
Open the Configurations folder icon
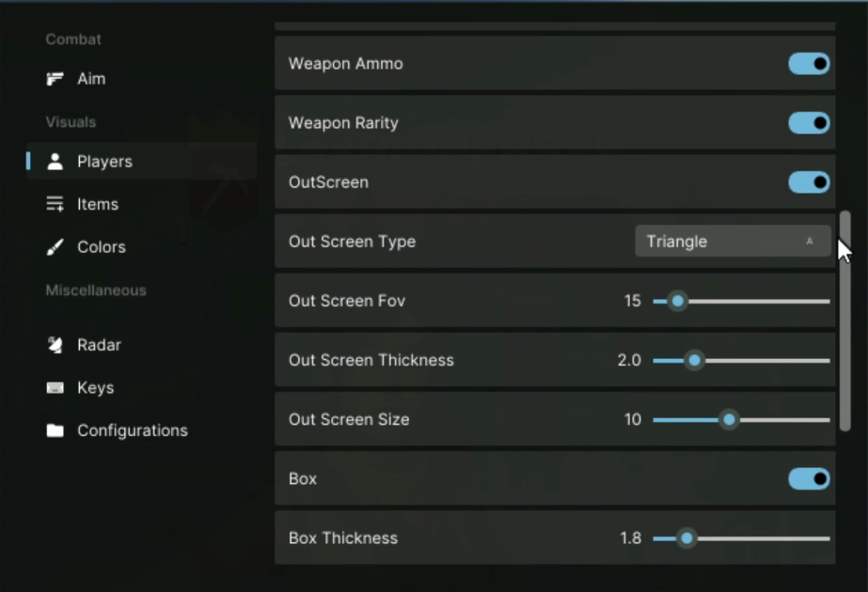tap(55, 430)
